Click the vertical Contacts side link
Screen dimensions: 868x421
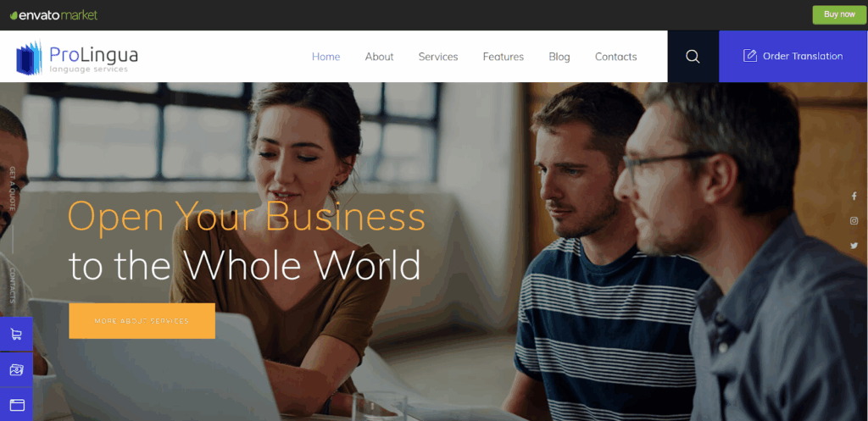12,285
